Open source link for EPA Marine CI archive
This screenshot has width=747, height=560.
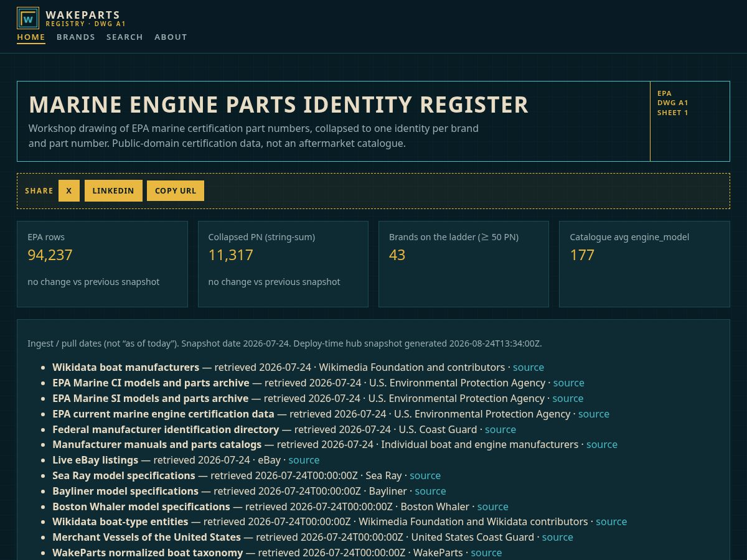pos(569,383)
